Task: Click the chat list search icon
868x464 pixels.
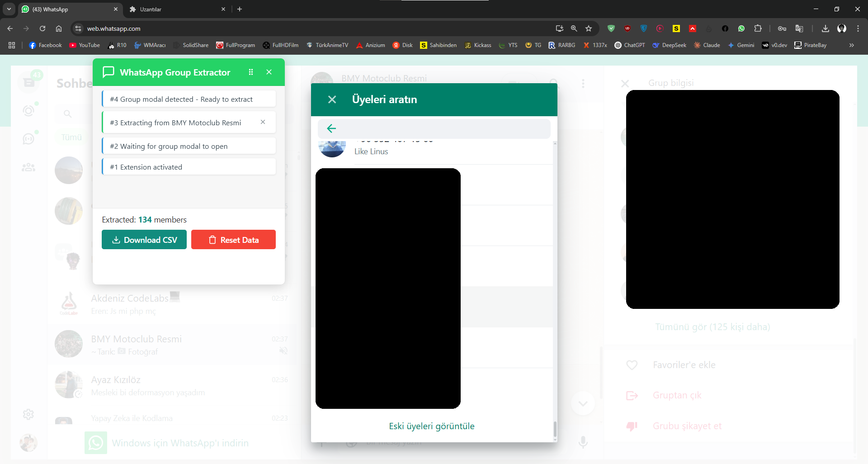Action: [x=68, y=114]
